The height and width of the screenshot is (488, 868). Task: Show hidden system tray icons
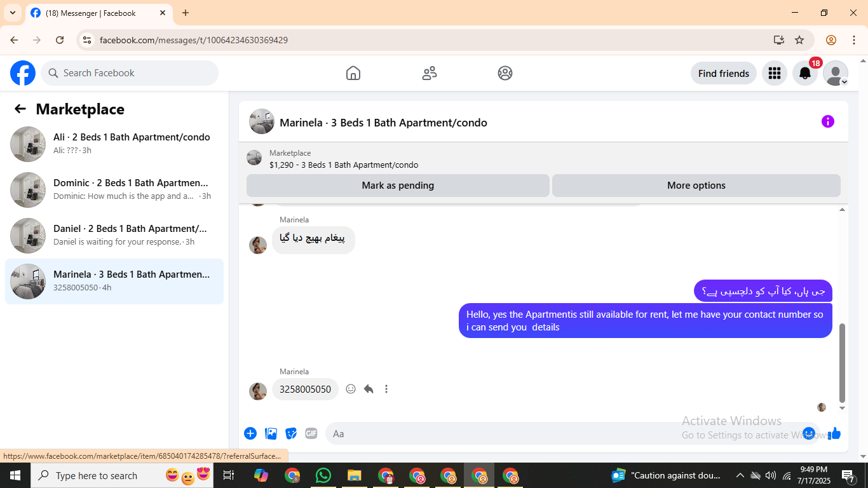point(740,475)
